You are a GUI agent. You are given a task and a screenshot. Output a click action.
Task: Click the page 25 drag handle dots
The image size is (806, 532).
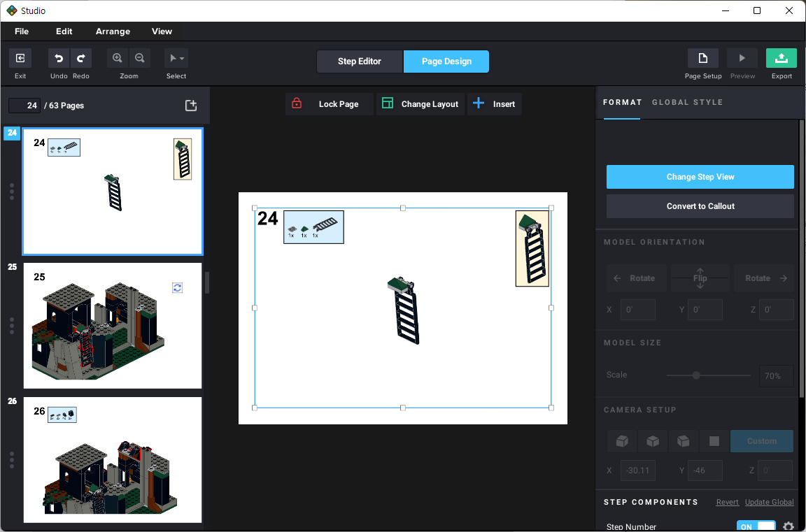pos(12,326)
